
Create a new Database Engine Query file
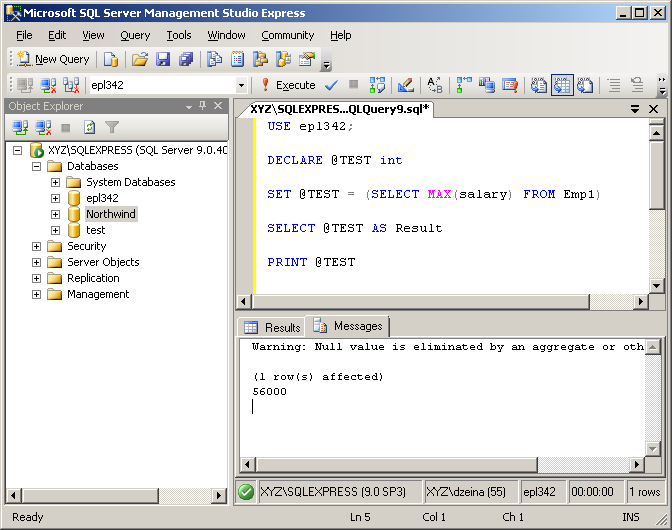111,59
